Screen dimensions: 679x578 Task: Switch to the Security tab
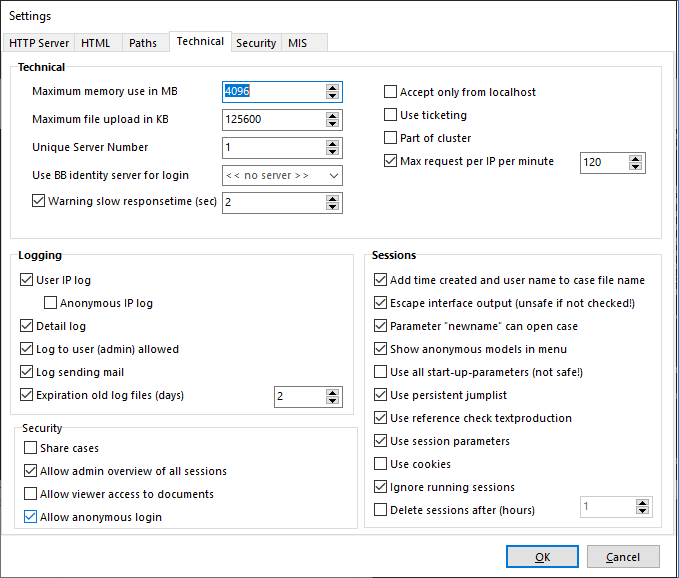[x=256, y=43]
